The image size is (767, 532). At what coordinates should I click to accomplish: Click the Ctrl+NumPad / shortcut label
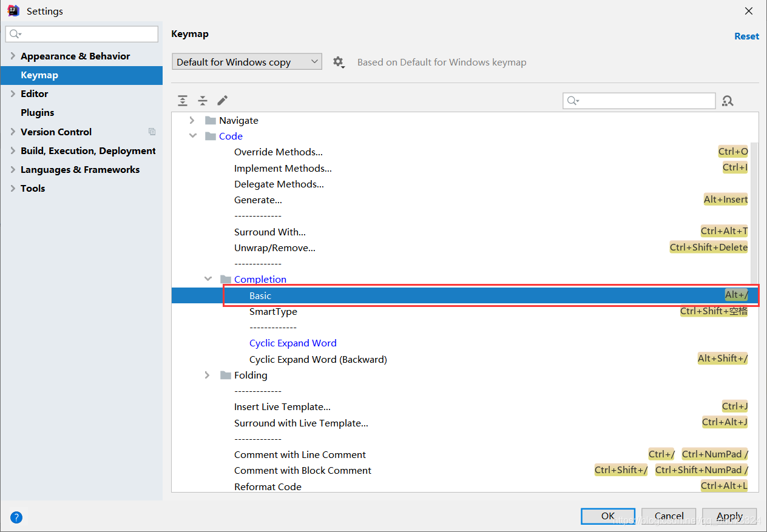point(715,454)
